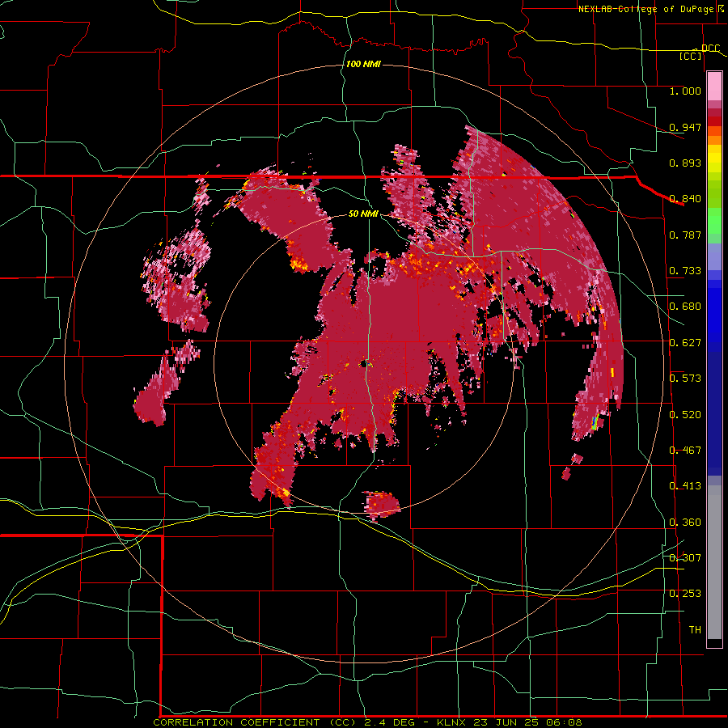Click the 0.840 value on the color scale
This screenshot has width=728, height=728.
coord(685,199)
